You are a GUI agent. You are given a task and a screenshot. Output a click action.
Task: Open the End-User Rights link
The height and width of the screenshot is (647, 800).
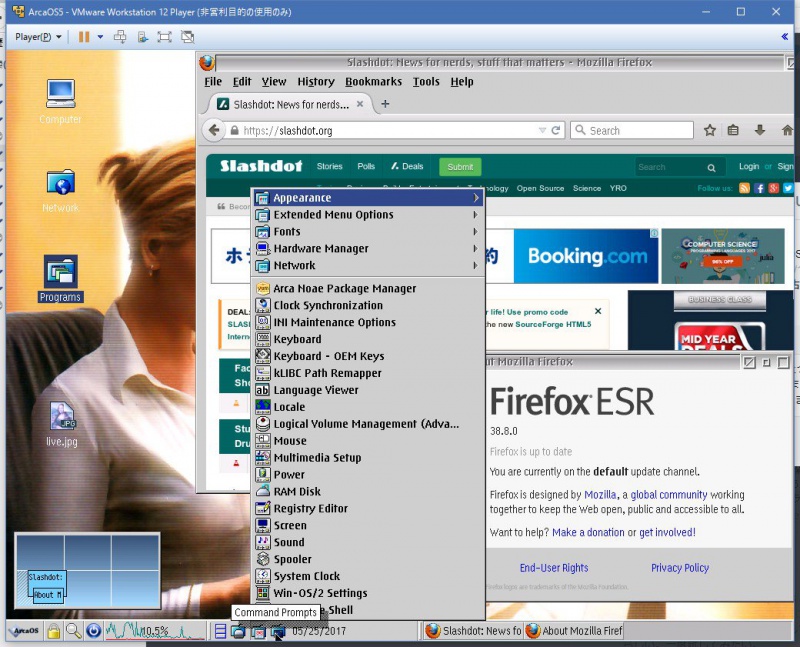[554, 568]
